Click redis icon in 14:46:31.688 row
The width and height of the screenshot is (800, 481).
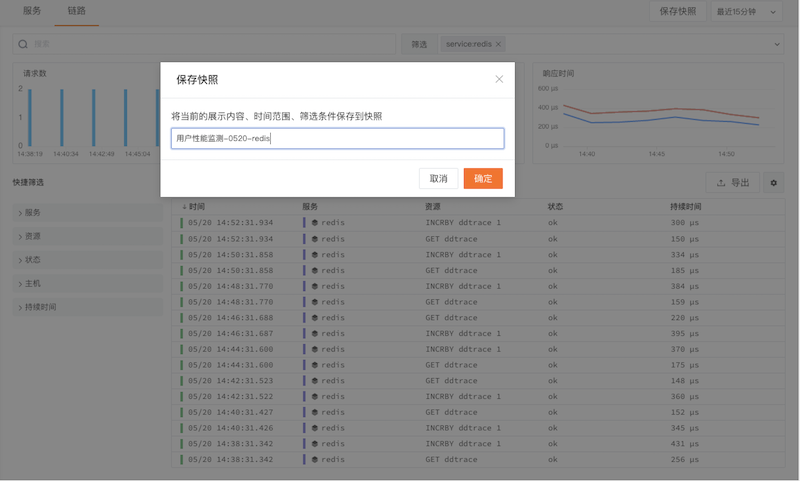[315, 317]
